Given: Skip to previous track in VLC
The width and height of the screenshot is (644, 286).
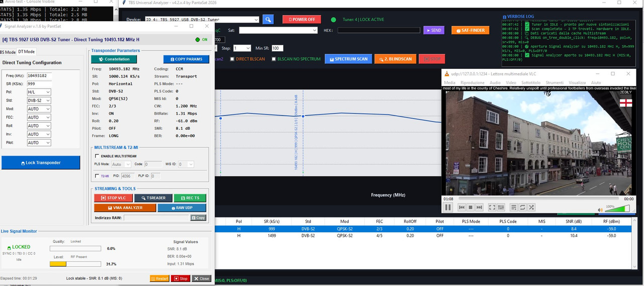Looking at the screenshot, I should click(461, 207).
